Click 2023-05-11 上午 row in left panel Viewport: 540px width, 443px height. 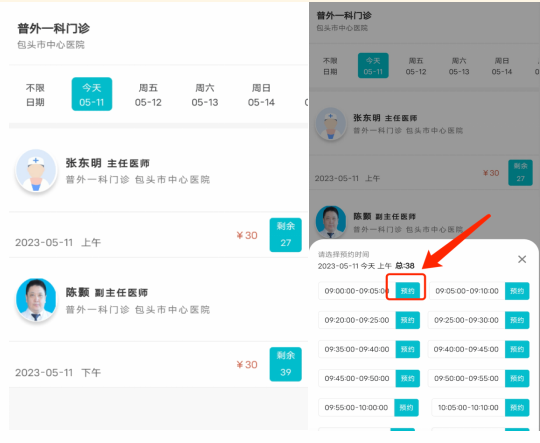(158, 235)
